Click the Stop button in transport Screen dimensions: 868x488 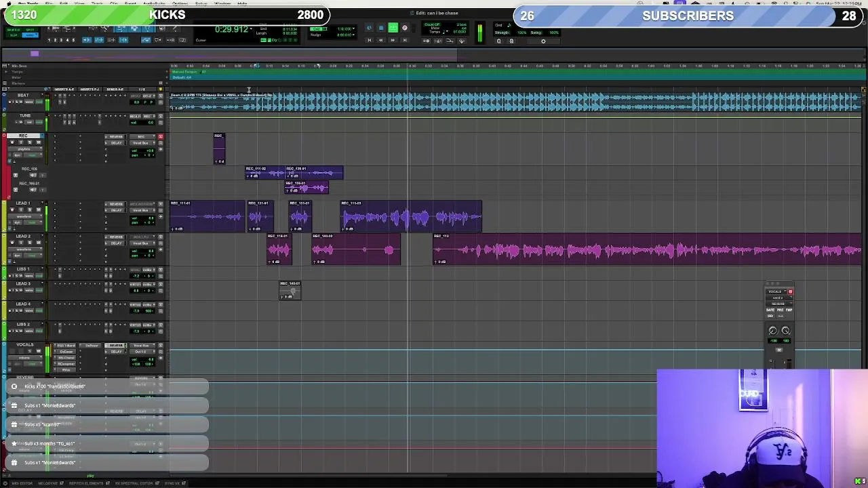point(381,28)
